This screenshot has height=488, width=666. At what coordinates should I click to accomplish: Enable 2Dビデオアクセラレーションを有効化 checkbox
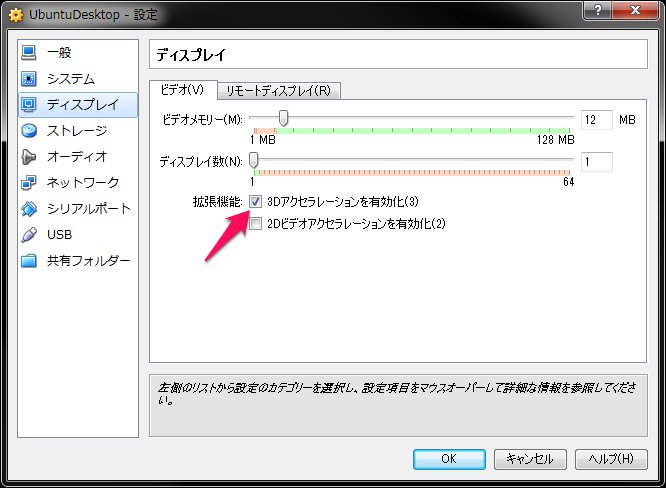coord(255,223)
